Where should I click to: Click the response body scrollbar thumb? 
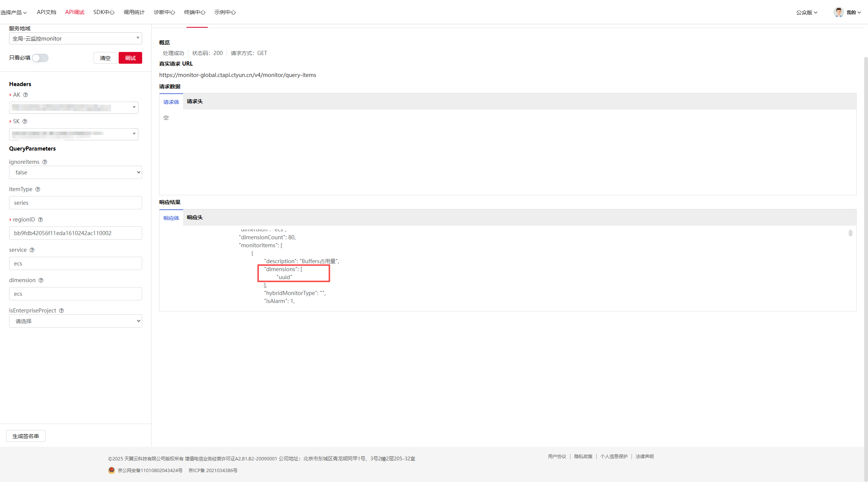pyautogui.click(x=850, y=233)
